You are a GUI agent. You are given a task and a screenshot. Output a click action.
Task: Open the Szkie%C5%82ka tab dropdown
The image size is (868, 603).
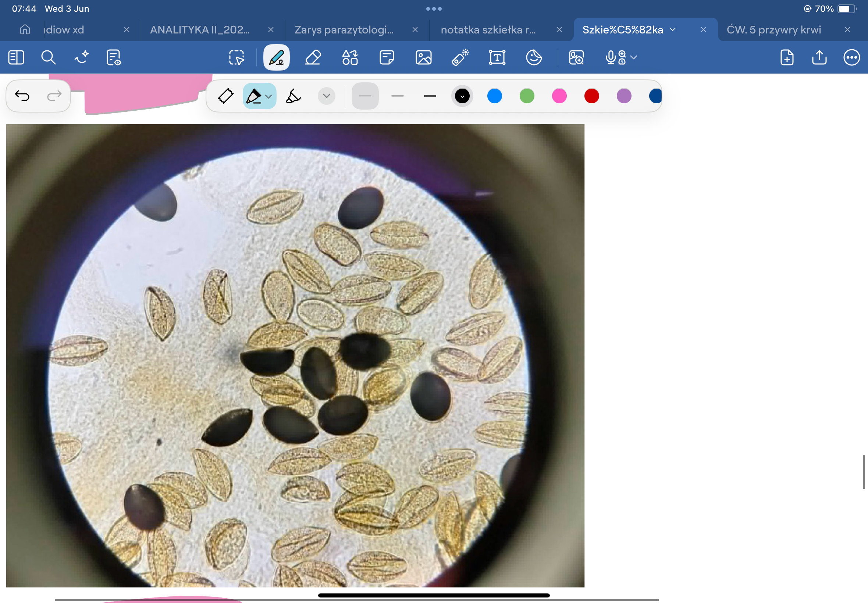click(x=673, y=29)
